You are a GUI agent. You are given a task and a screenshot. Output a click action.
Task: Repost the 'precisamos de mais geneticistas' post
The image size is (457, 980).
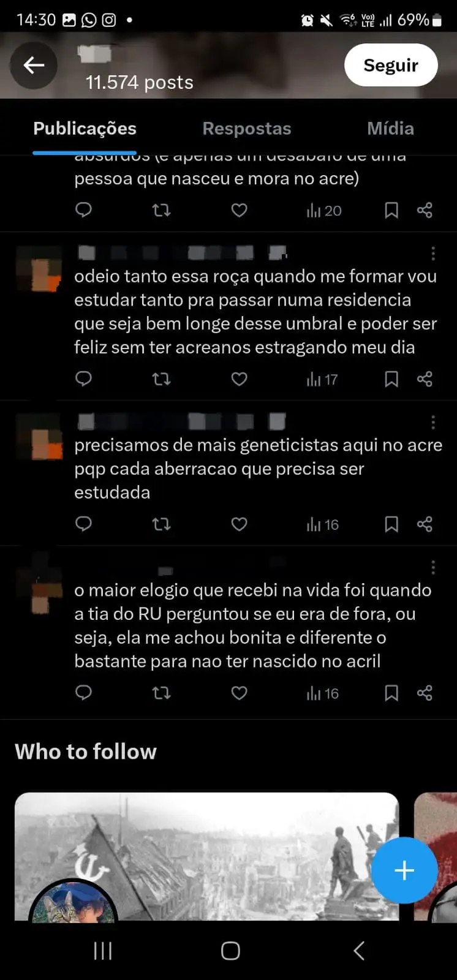[x=161, y=524]
